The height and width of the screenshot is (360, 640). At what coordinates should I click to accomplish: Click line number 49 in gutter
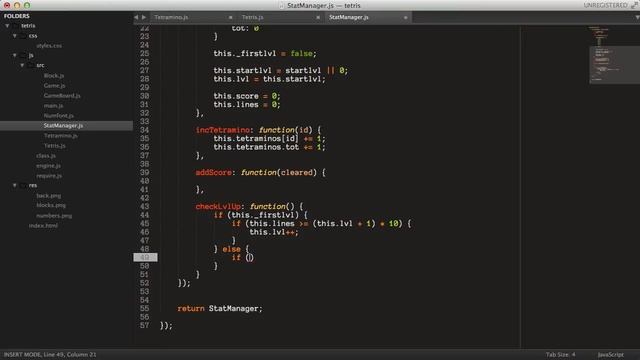coord(144,258)
